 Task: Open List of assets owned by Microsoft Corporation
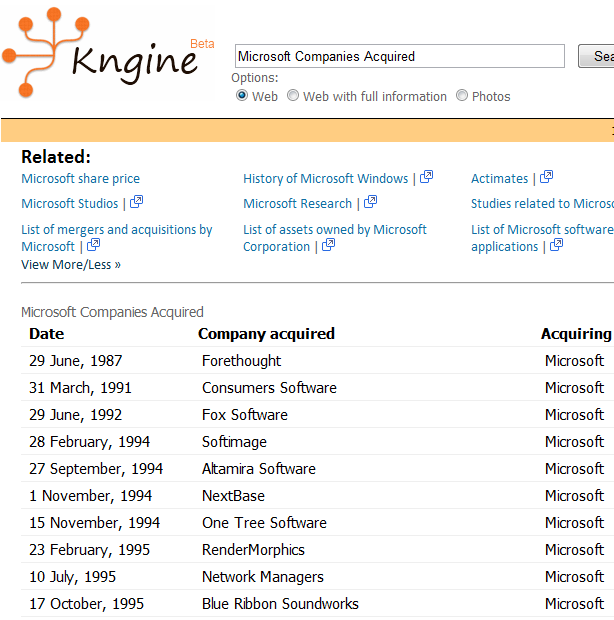pyautogui.click(x=335, y=238)
